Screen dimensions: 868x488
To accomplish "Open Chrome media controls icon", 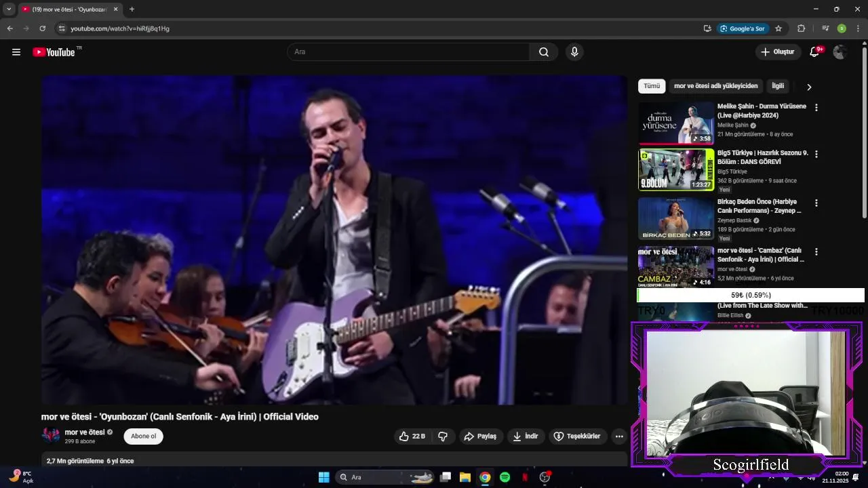I will tap(825, 28).
